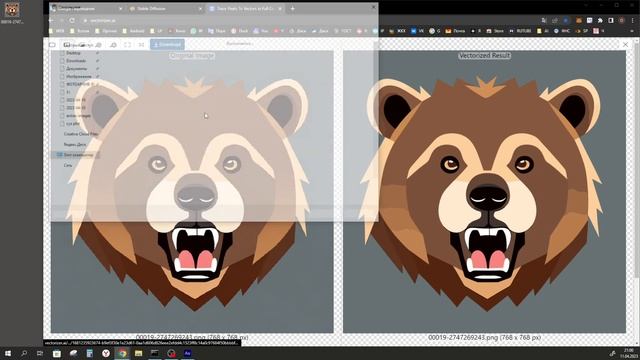
Task: Switch to the Stable Diffusion browser tab
Action: click(x=166, y=8)
